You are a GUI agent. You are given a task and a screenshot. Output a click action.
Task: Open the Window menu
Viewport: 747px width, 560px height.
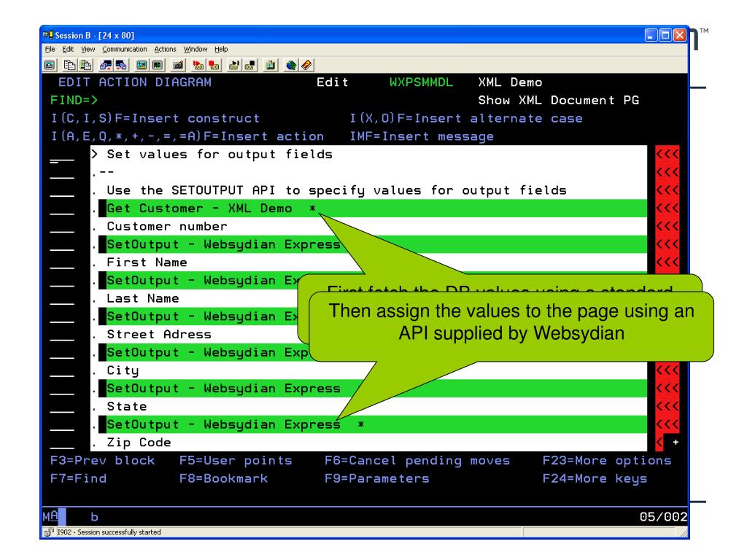pos(196,49)
